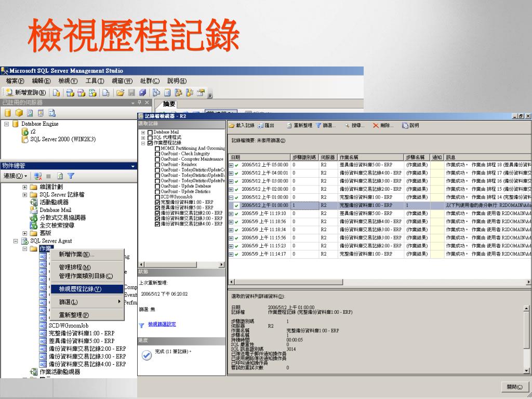Image resolution: width=532 pixels, height=399 pixels.
Task: Expand the SQL 代理程式 node in log tree
Action: (143, 138)
